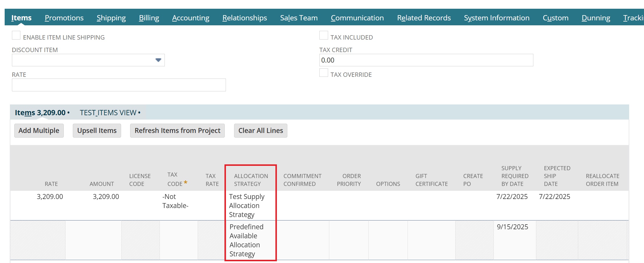Click Refresh Items from Project button

177,131
